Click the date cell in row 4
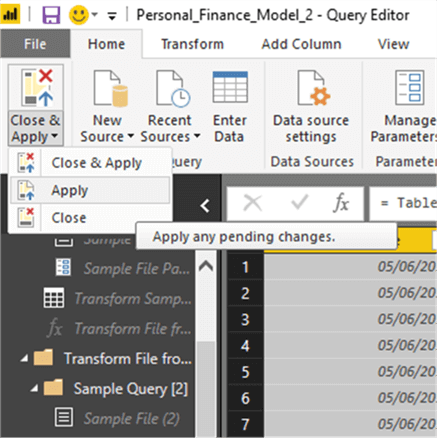The width and height of the screenshot is (437, 438). (x=350, y=346)
